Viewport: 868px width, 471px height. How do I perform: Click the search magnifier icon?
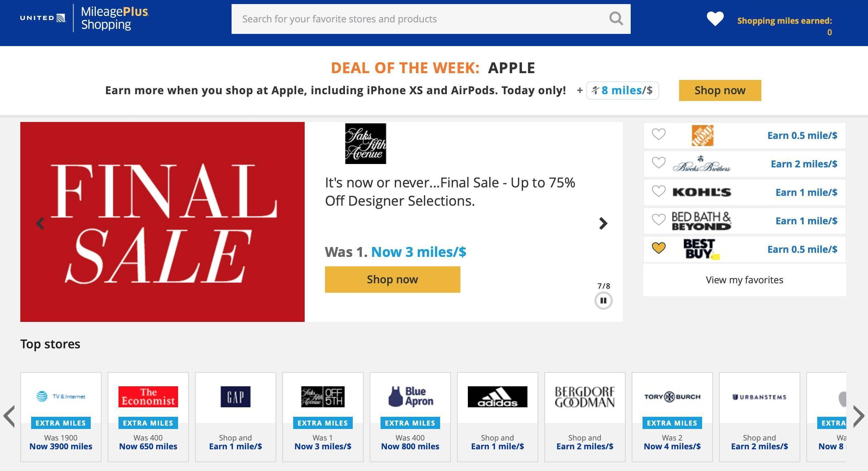tap(616, 19)
